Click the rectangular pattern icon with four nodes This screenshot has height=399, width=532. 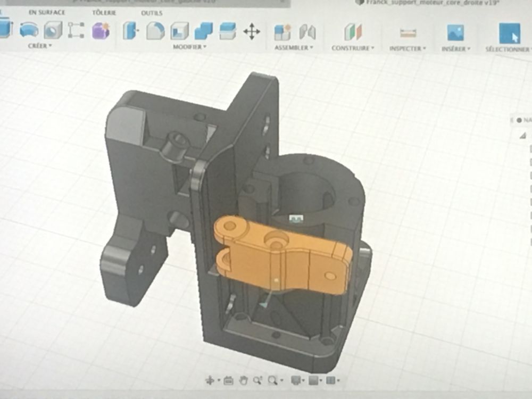76,30
